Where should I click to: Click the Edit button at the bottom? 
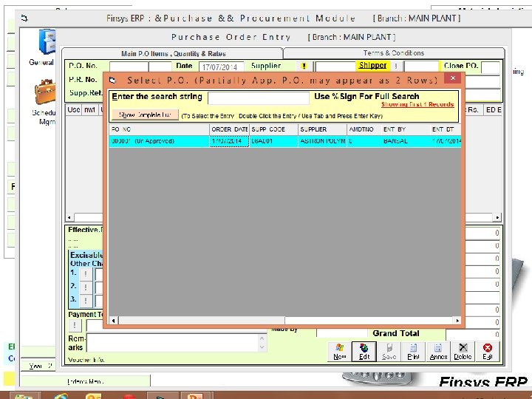coord(364,352)
